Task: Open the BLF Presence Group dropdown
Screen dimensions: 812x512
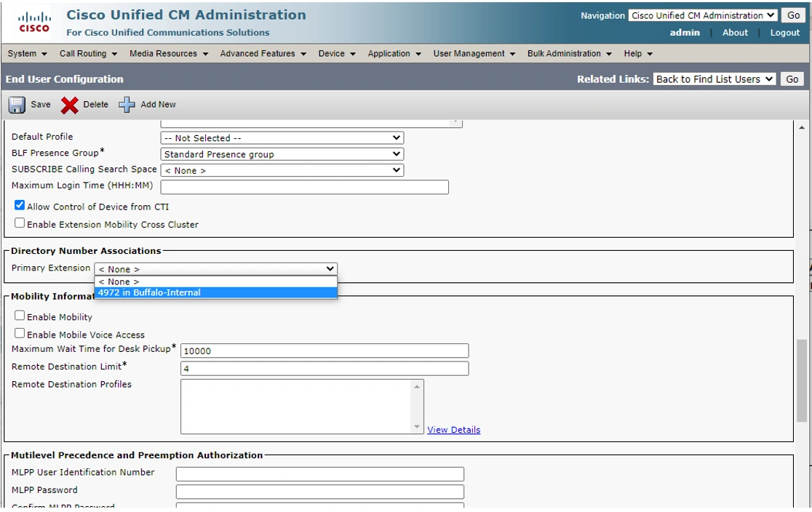Action: coord(282,154)
